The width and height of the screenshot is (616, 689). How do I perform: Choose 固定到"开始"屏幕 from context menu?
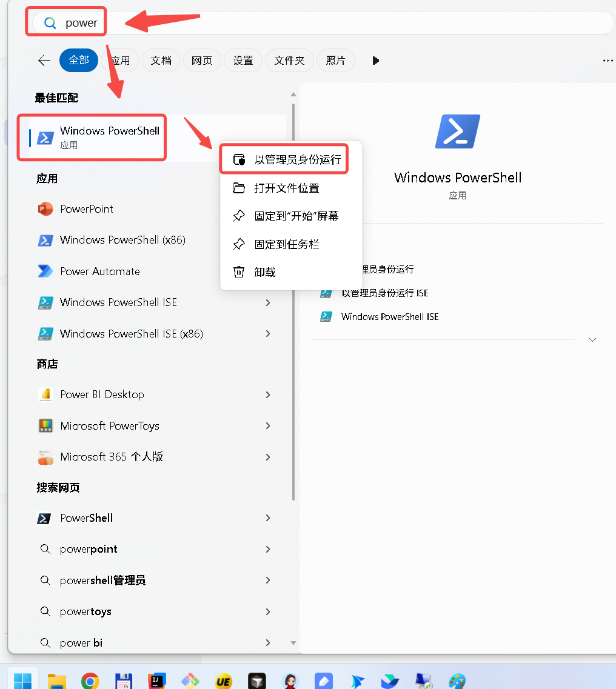pos(291,216)
